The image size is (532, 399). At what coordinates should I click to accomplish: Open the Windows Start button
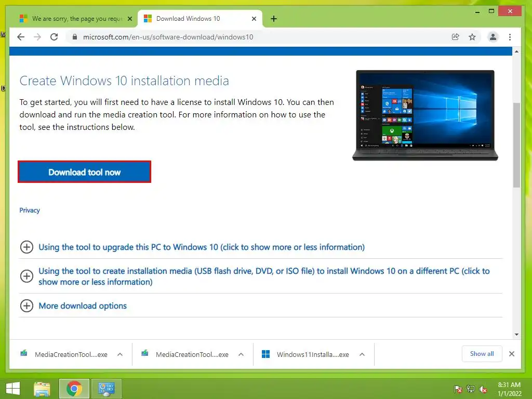tap(13, 389)
